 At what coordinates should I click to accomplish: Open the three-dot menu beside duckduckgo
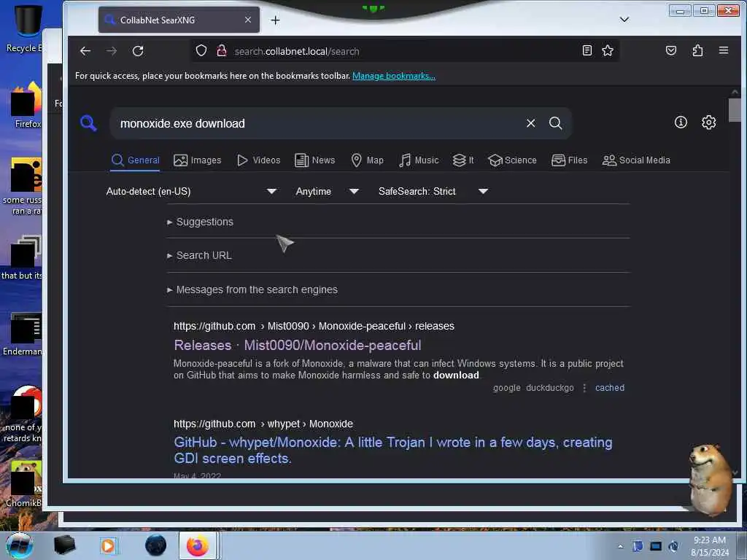click(584, 388)
